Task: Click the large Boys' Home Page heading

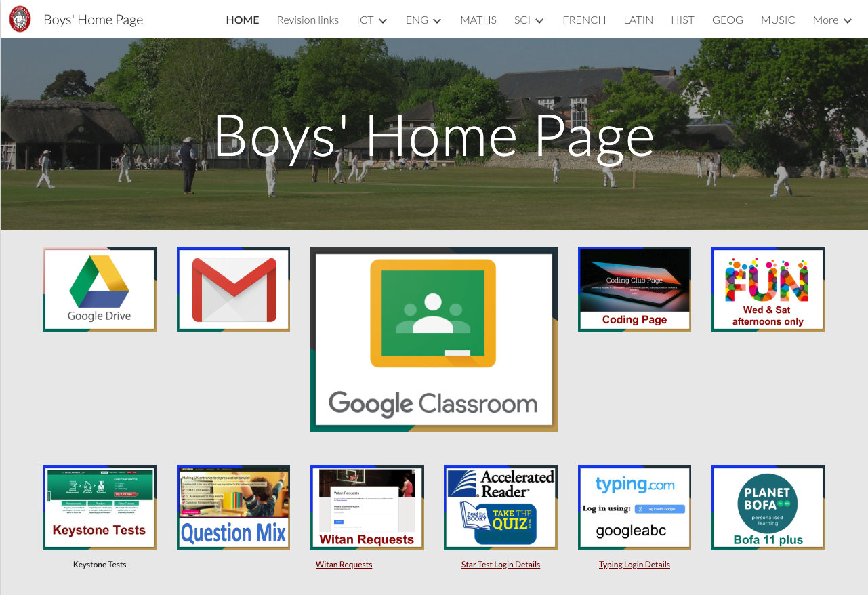Action: [434, 136]
